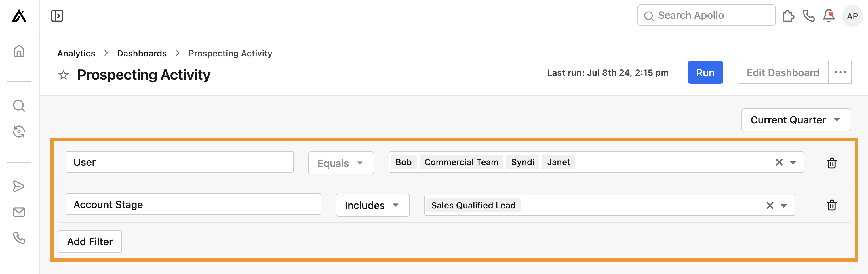
Task: Star the Prospecting Activity dashboard
Action: (x=63, y=75)
